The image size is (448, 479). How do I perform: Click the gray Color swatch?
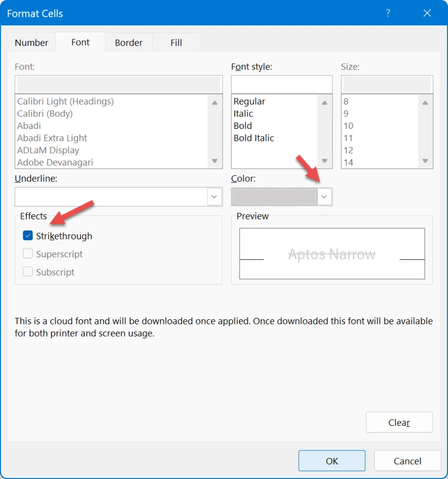coord(274,197)
